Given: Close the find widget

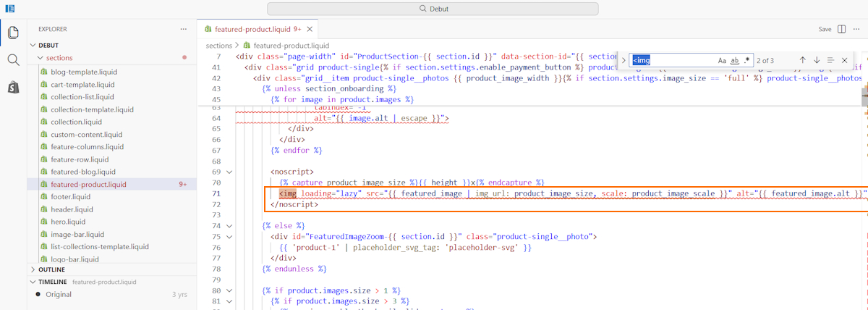Looking at the screenshot, I should (844, 60).
